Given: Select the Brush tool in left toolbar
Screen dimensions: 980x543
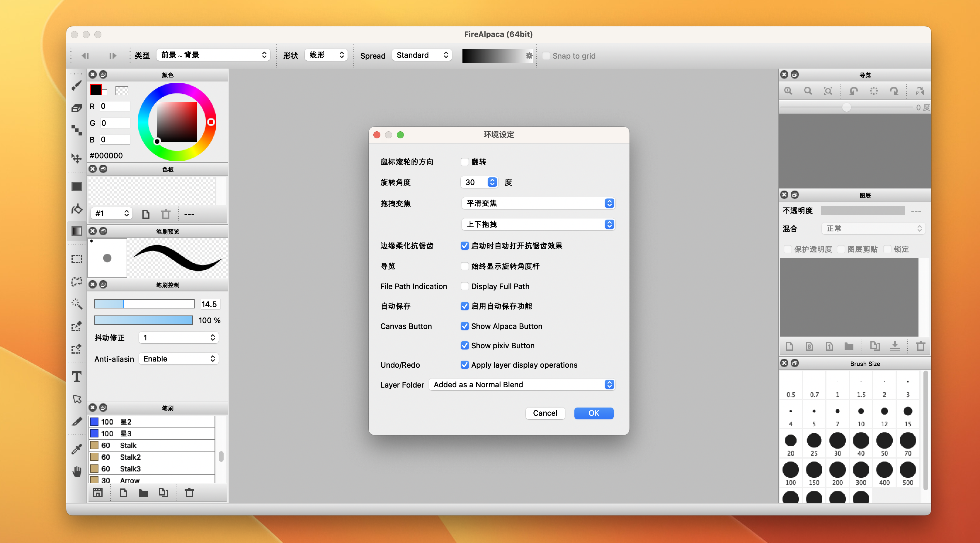Looking at the screenshot, I should (76, 86).
